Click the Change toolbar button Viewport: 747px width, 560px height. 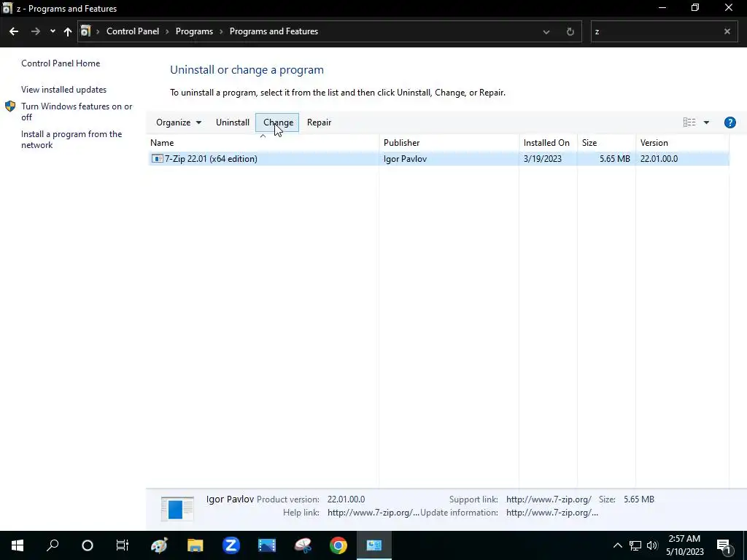click(278, 122)
